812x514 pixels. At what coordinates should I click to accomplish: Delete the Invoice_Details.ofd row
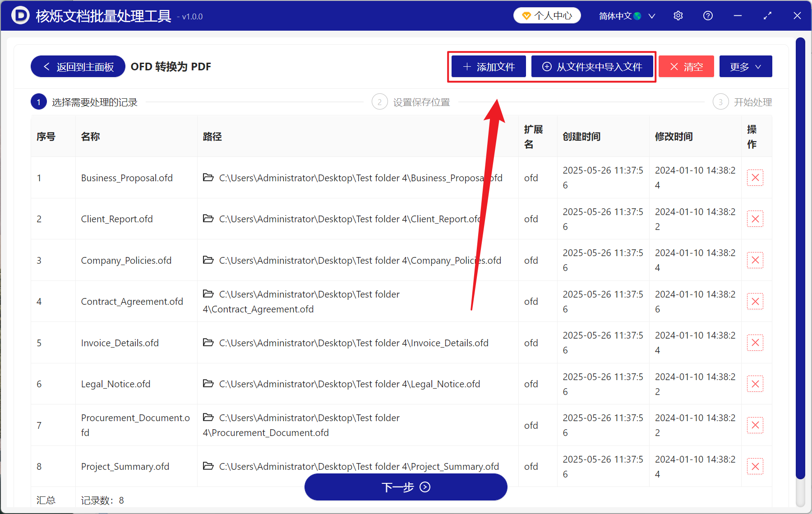[x=755, y=343]
